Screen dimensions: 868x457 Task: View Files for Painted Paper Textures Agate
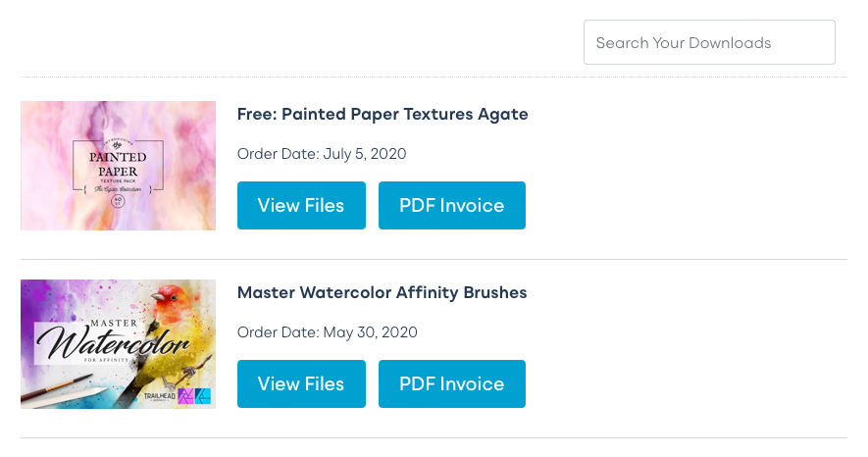[x=301, y=205]
